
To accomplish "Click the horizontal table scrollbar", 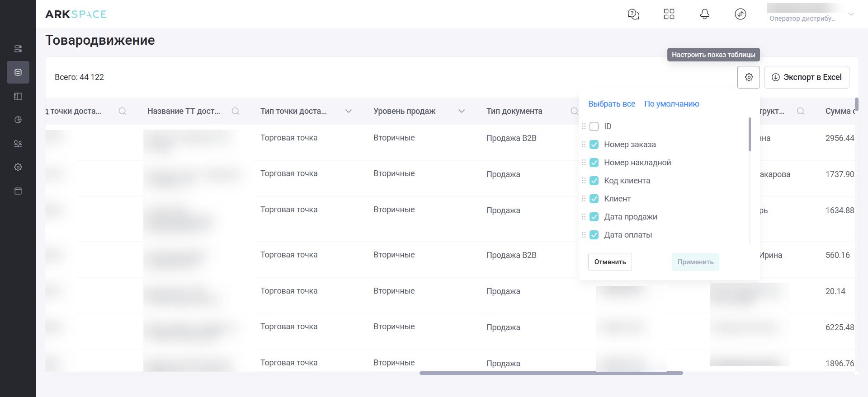I will [x=551, y=373].
